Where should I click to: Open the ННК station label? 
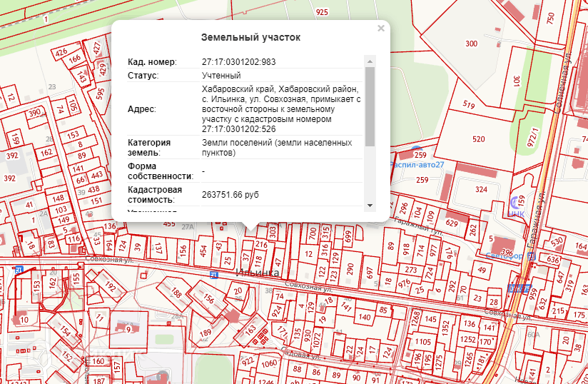tap(516, 213)
